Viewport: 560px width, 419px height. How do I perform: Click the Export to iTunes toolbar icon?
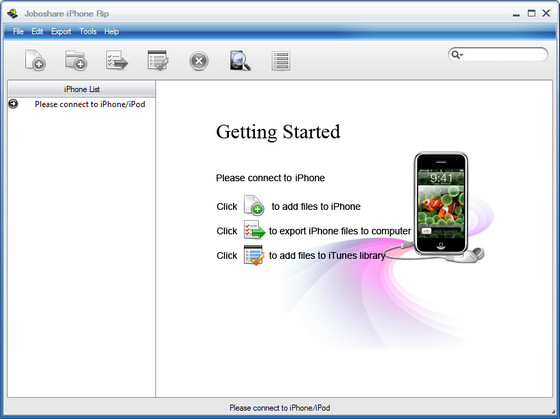click(158, 60)
